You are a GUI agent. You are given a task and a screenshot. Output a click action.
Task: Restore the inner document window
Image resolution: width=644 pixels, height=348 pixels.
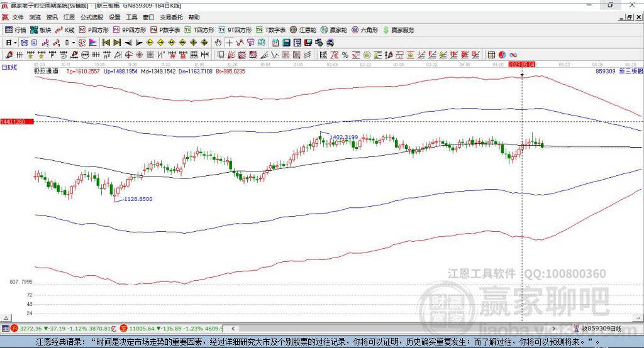tap(629, 17)
